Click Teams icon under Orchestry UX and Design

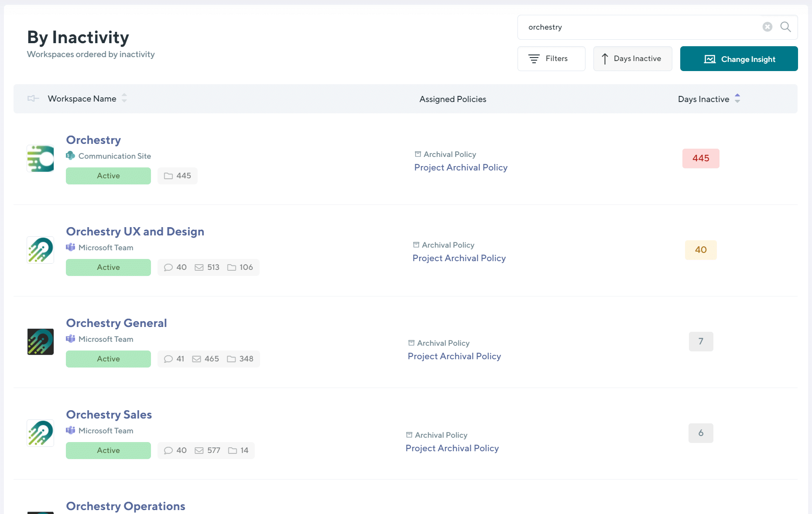coord(70,247)
